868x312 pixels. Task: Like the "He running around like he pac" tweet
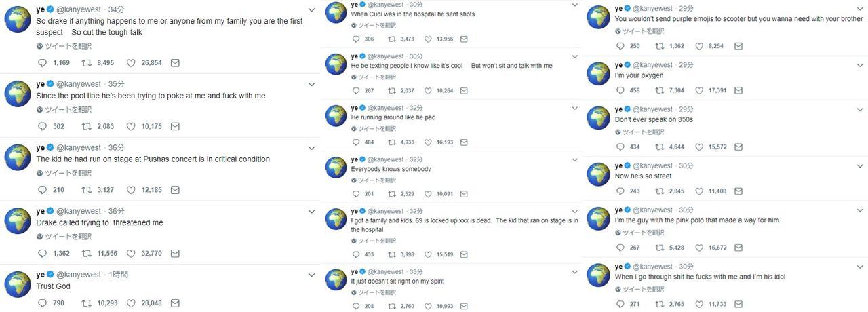pyautogui.click(x=427, y=142)
